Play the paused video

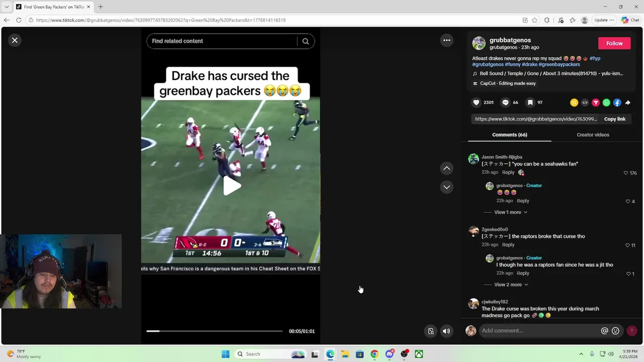click(231, 186)
